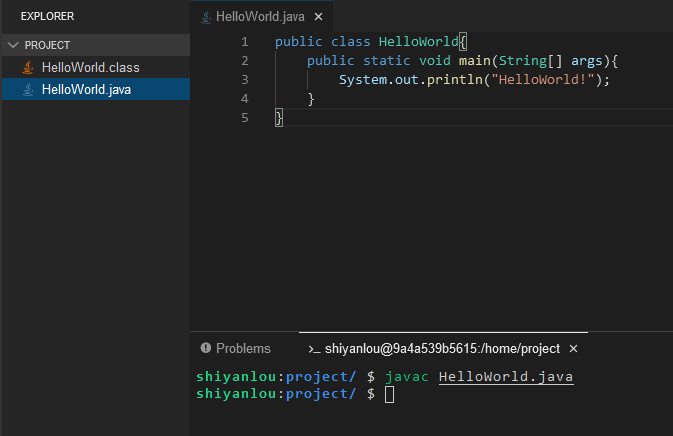Click the class name HelloWorld in line 1
The image size is (673, 436).
[418, 42]
